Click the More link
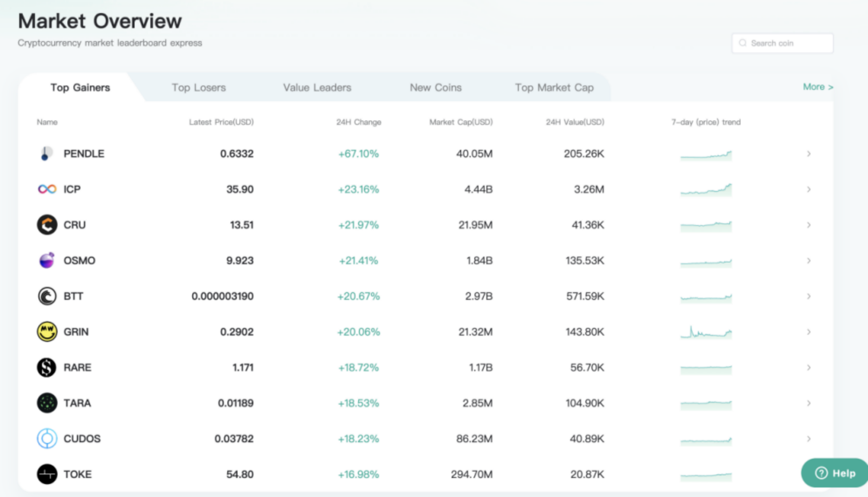The height and width of the screenshot is (497, 868). pyautogui.click(x=818, y=87)
